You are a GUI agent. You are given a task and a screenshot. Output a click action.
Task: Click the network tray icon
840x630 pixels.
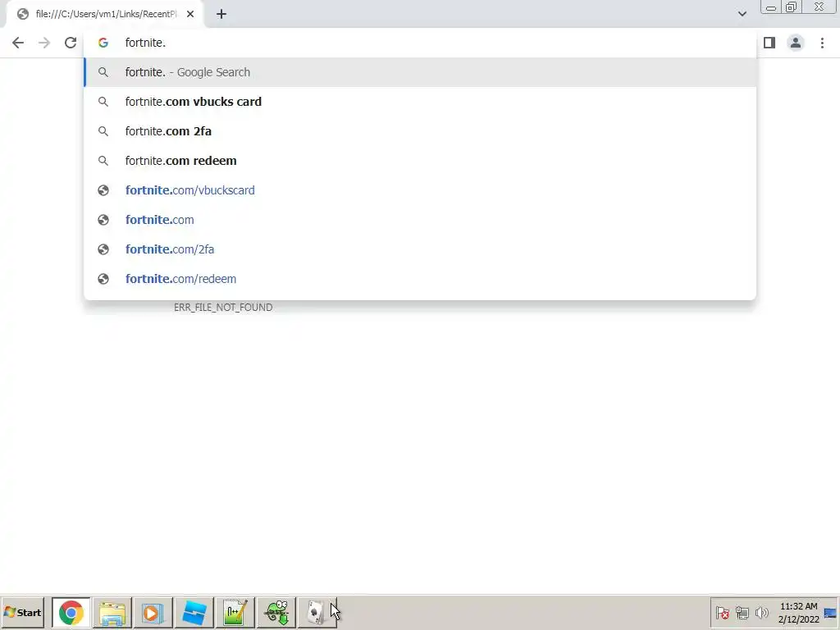[742, 612]
